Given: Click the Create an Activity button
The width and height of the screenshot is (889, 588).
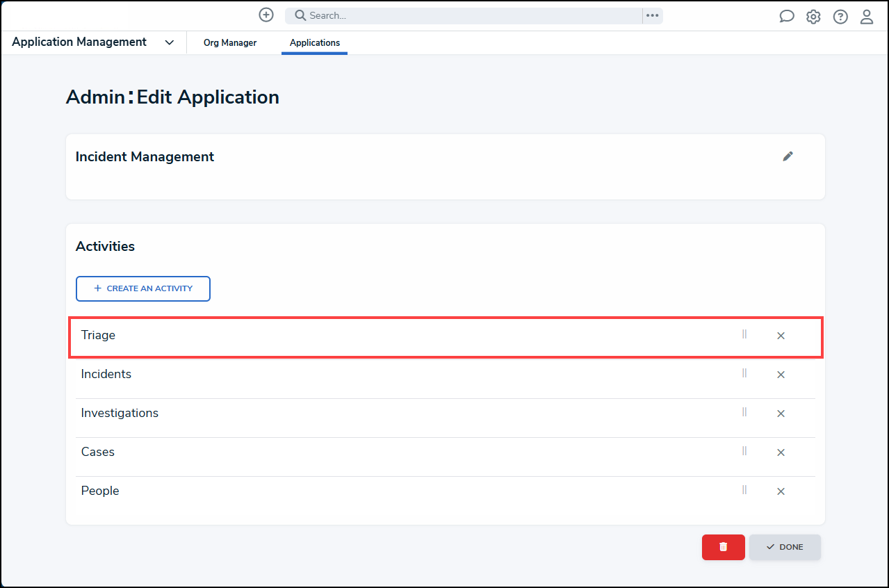Looking at the screenshot, I should tap(143, 288).
